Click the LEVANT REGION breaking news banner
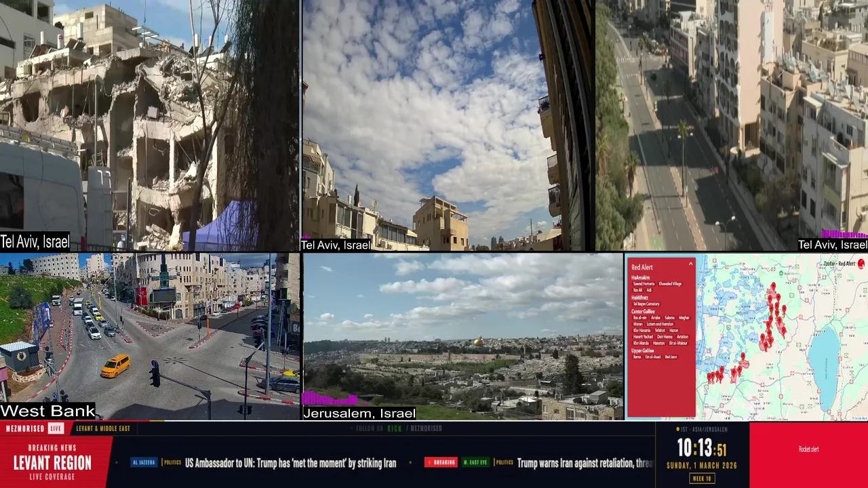 56,462
